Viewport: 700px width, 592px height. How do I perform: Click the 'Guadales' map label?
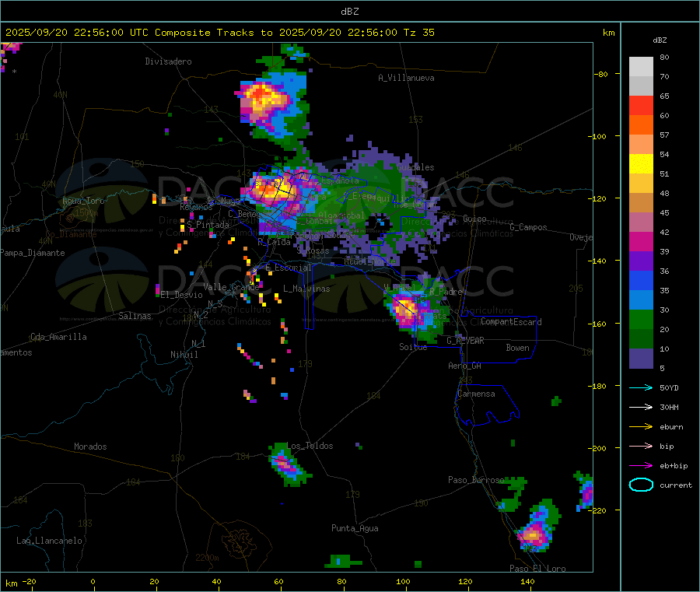[x=415, y=167]
